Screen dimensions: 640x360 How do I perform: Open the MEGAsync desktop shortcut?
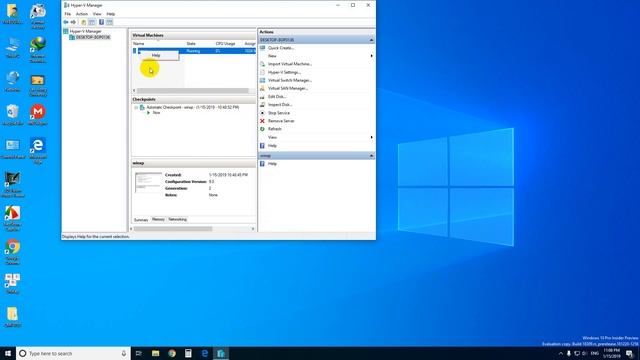point(38,115)
